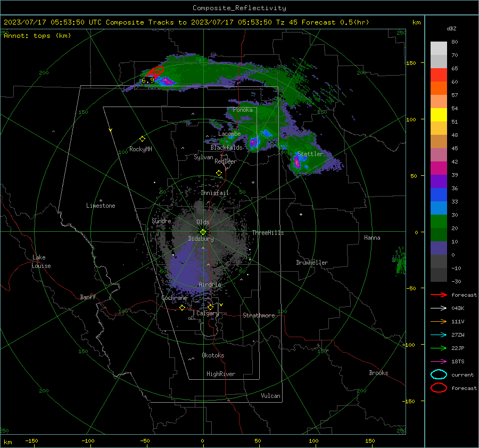Click the Blackfalds map label
Viewport: 479px width, 448px height.
[226, 148]
